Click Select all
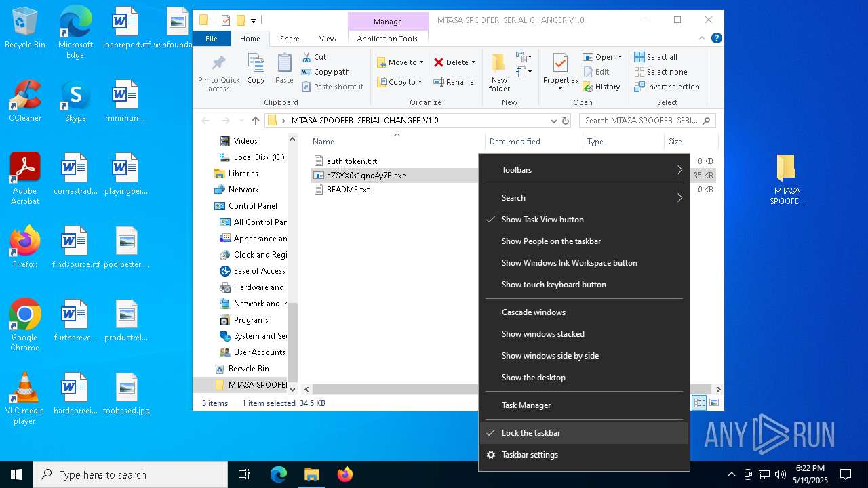The height and width of the screenshot is (488, 868). pos(655,57)
